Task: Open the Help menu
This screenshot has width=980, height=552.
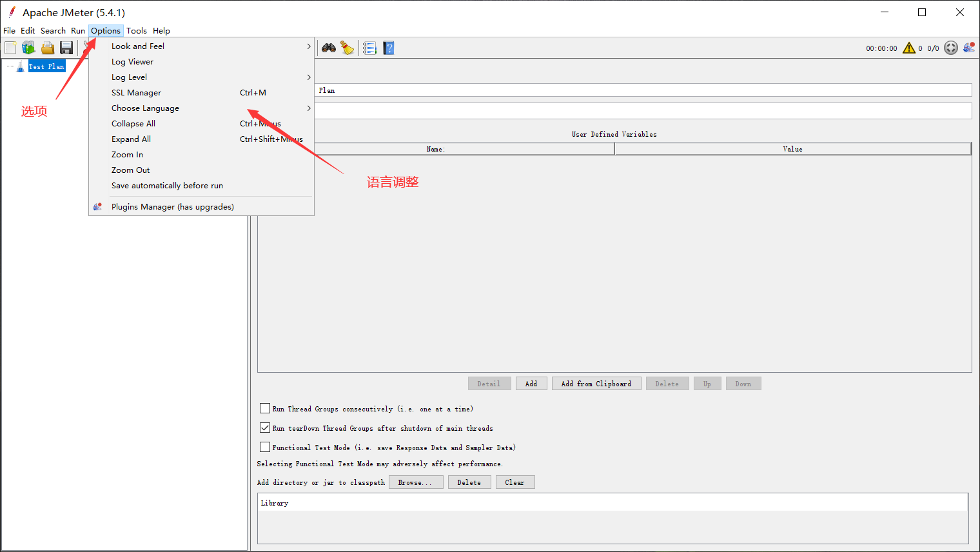Action: click(x=161, y=31)
